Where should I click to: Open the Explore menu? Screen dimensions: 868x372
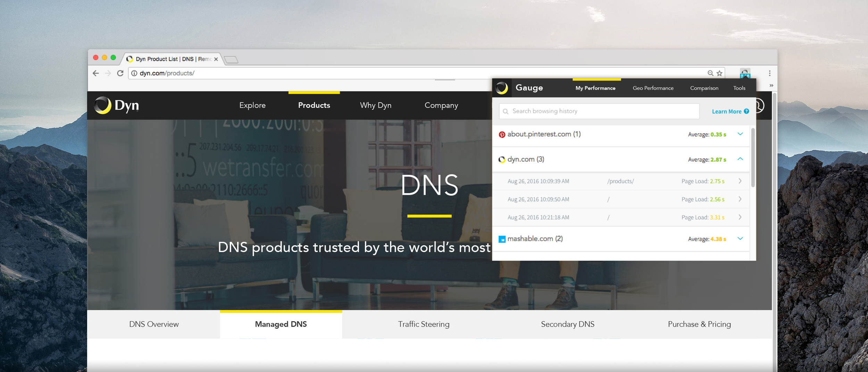click(x=252, y=105)
